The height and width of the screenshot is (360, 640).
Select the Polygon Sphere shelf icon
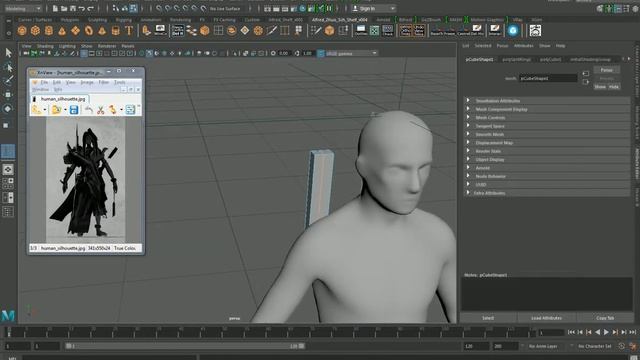click(22, 31)
